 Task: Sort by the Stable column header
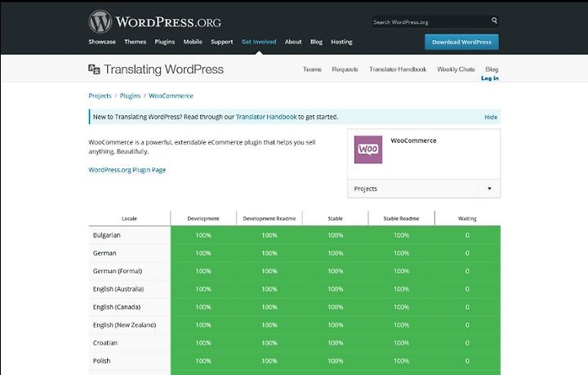click(x=336, y=218)
